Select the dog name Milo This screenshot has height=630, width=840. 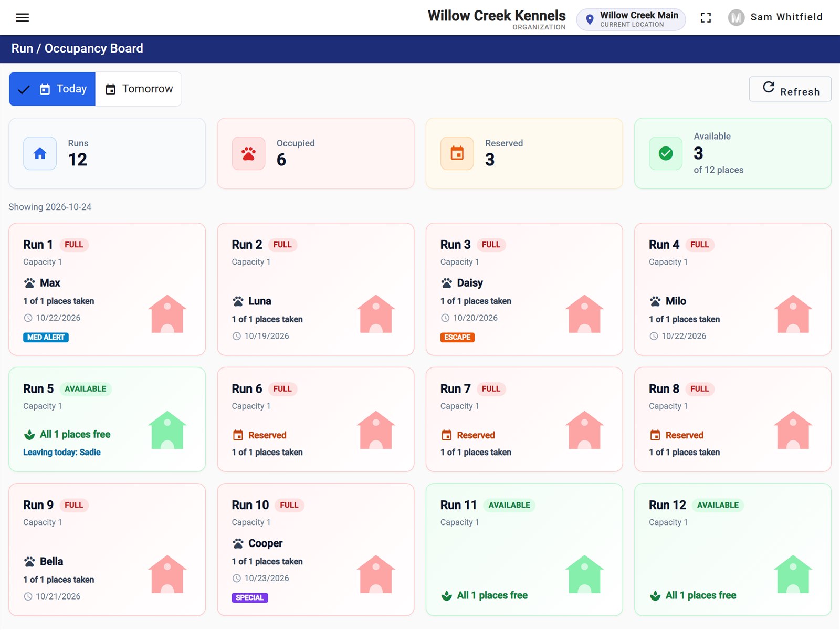point(676,301)
